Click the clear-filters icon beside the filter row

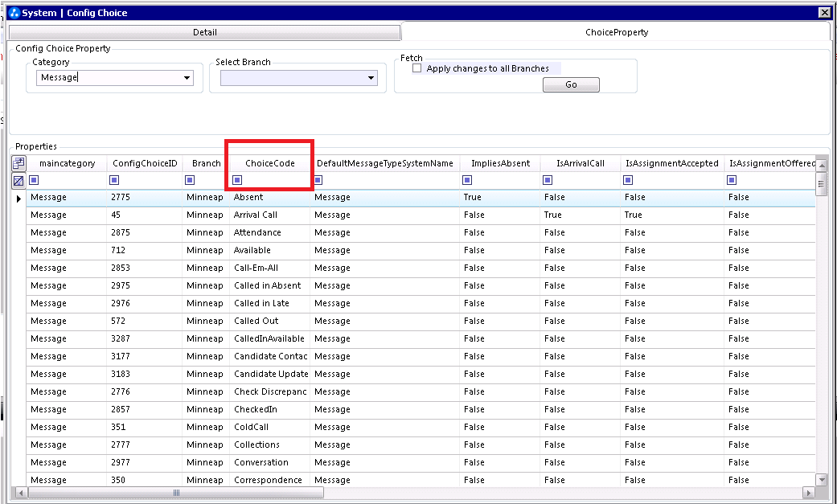click(18, 181)
